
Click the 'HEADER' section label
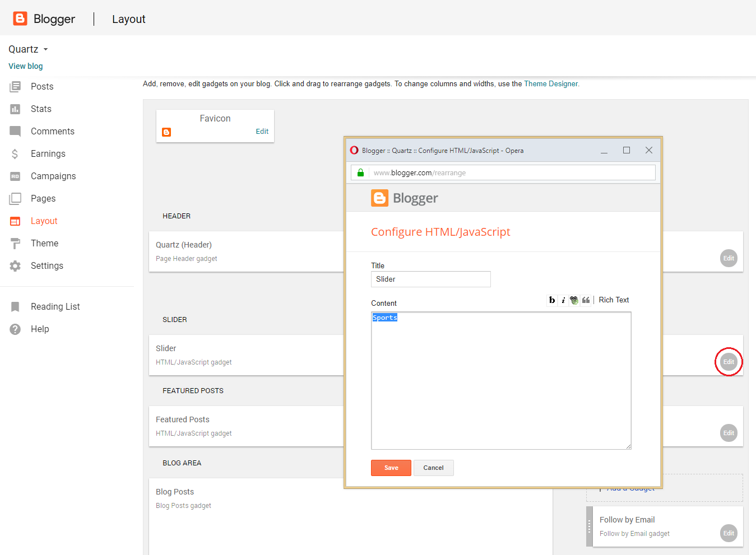click(x=177, y=216)
